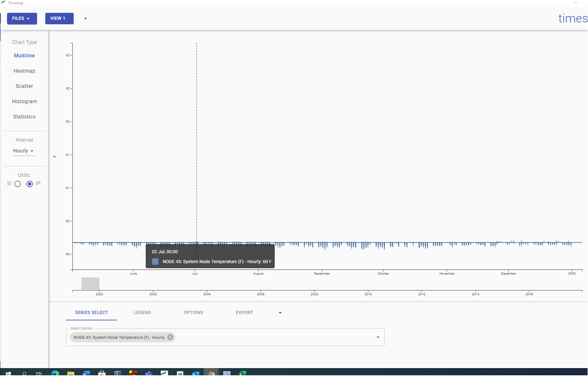The height and width of the screenshot is (377, 588).
Task: Open the Windows Start menu
Action: pos(8,374)
